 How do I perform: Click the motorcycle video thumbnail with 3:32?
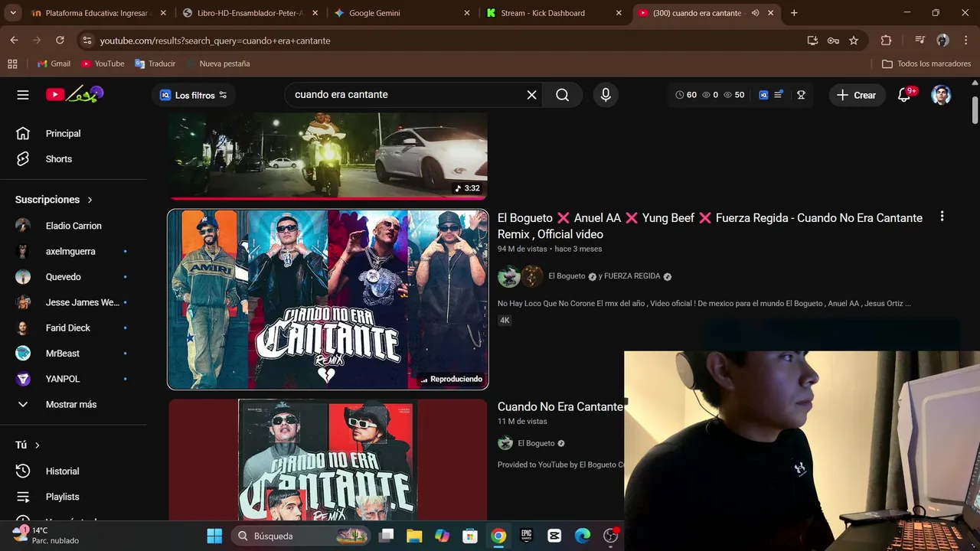328,155
